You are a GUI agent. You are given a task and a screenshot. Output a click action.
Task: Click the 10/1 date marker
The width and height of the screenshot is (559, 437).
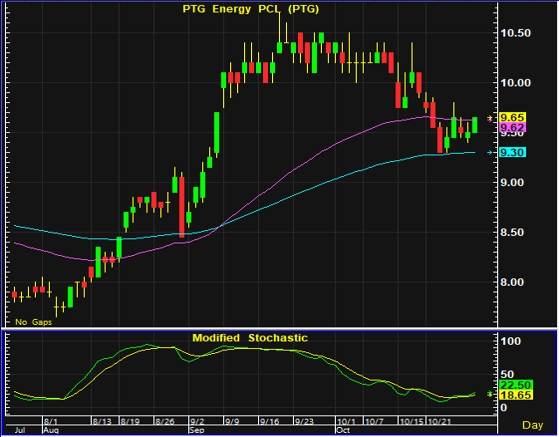click(347, 422)
